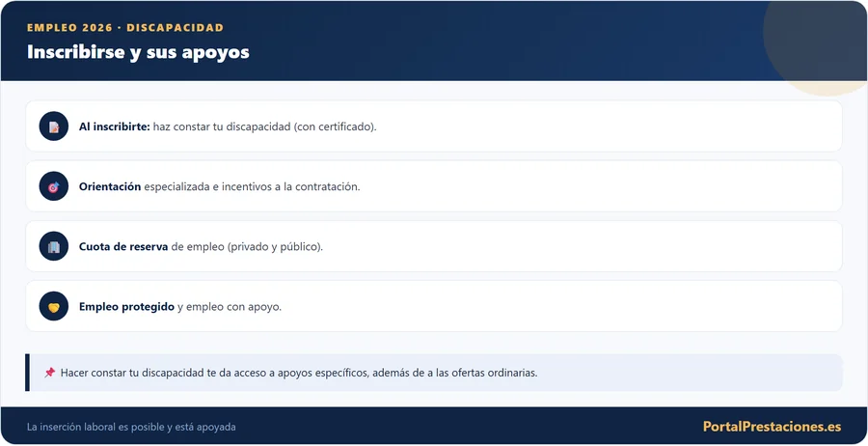Click the note 'Hacer constar tu discapacidad...'
Image resolution: width=868 pixels, height=446 pixels.
click(x=299, y=373)
